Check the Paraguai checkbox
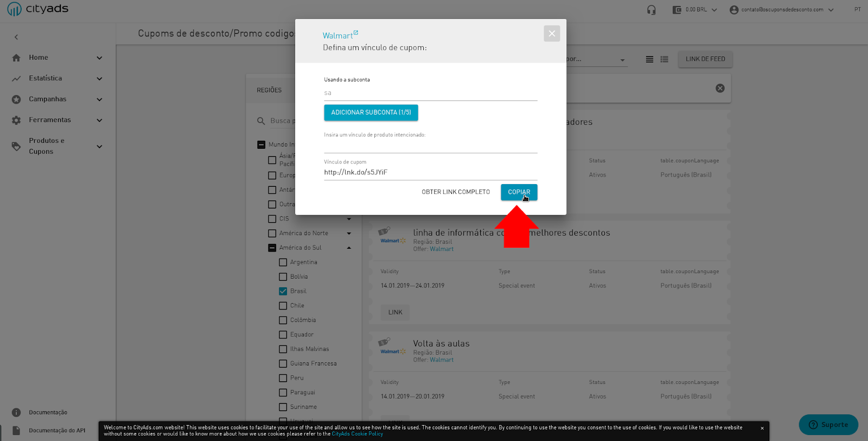868x441 pixels. click(x=283, y=393)
